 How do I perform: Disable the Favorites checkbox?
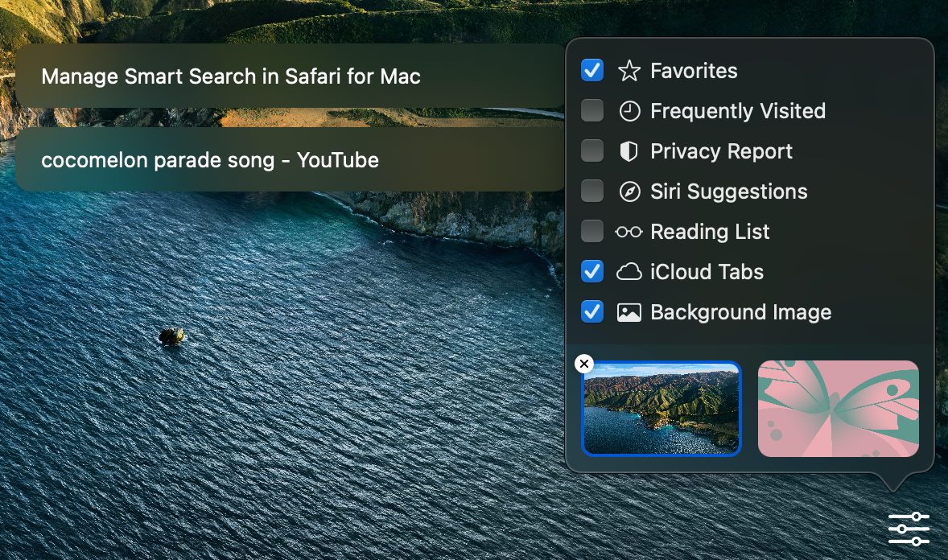[x=592, y=71]
